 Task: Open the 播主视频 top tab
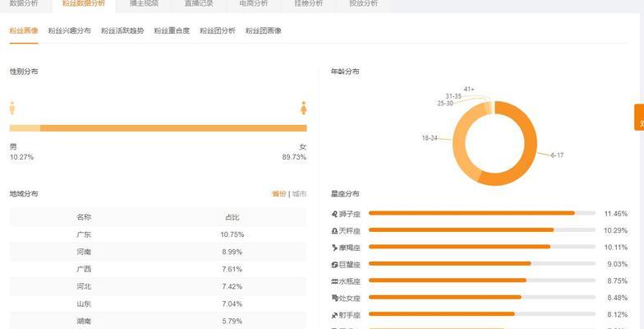click(144, 3)
